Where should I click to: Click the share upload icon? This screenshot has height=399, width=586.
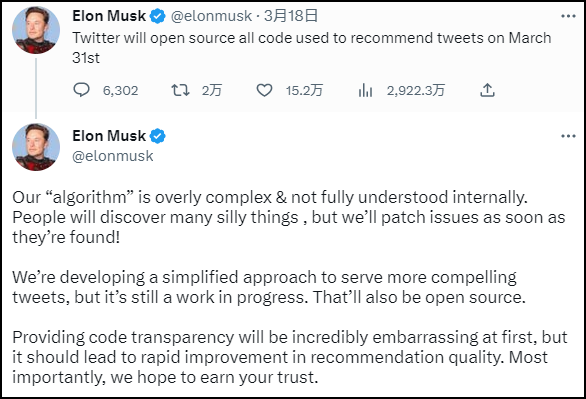tap(487, 90)
